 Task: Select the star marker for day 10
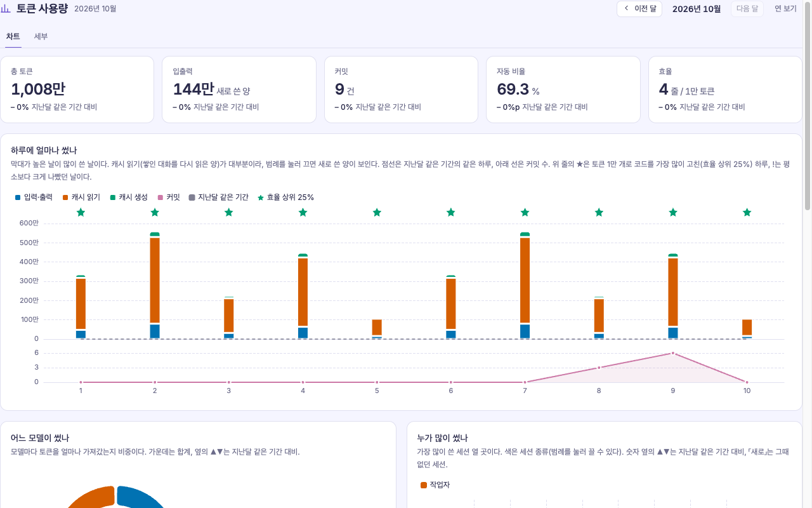pos(747,212)
